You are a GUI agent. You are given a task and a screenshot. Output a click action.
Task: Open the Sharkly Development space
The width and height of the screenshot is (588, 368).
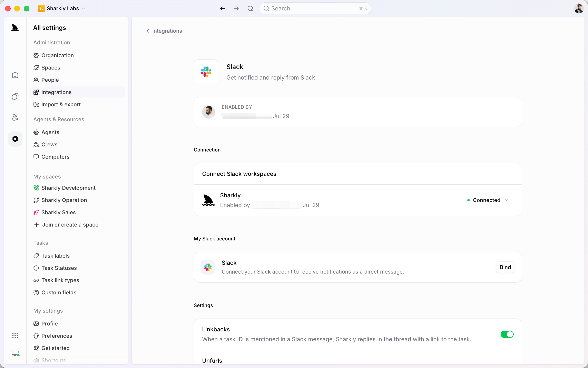coord(77,188)
